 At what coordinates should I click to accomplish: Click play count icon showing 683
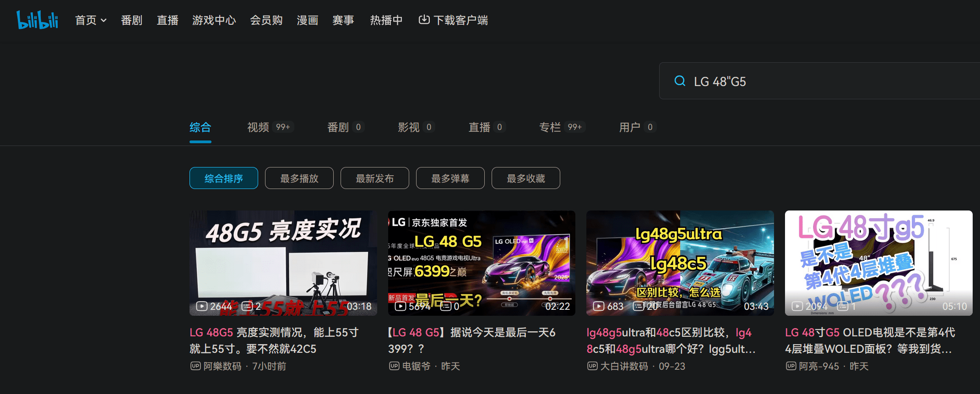599,306
